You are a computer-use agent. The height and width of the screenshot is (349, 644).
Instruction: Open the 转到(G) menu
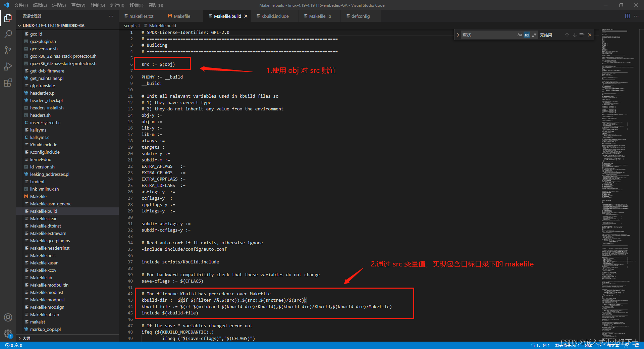pyautogui.click(x=98, y=5)
